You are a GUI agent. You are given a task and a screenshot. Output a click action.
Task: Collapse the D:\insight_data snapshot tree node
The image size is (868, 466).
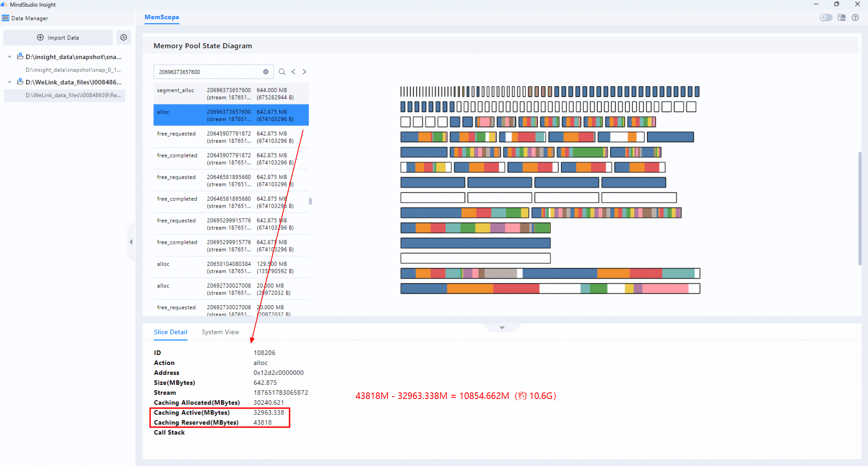[9, 57]
